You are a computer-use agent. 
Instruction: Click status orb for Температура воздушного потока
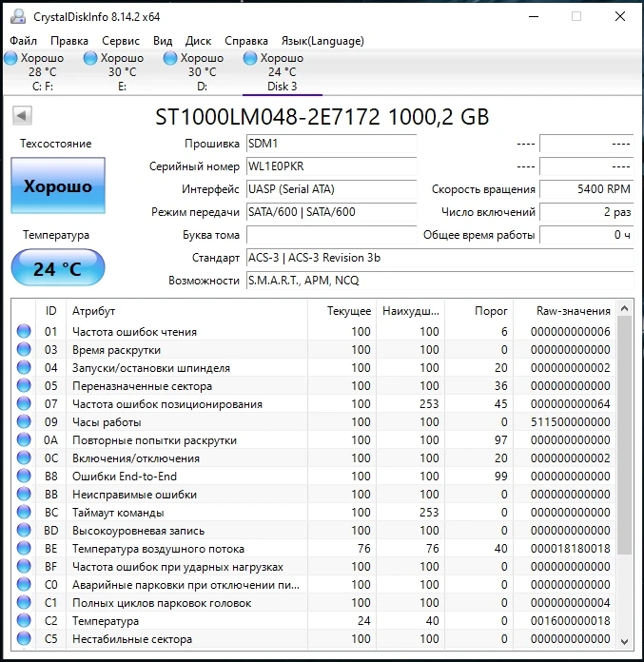(24, 549)
